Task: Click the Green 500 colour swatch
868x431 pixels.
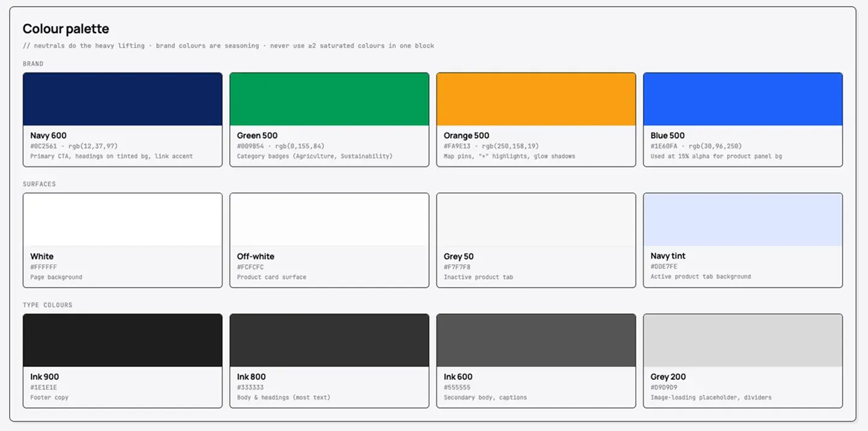Action: (329, 99)
